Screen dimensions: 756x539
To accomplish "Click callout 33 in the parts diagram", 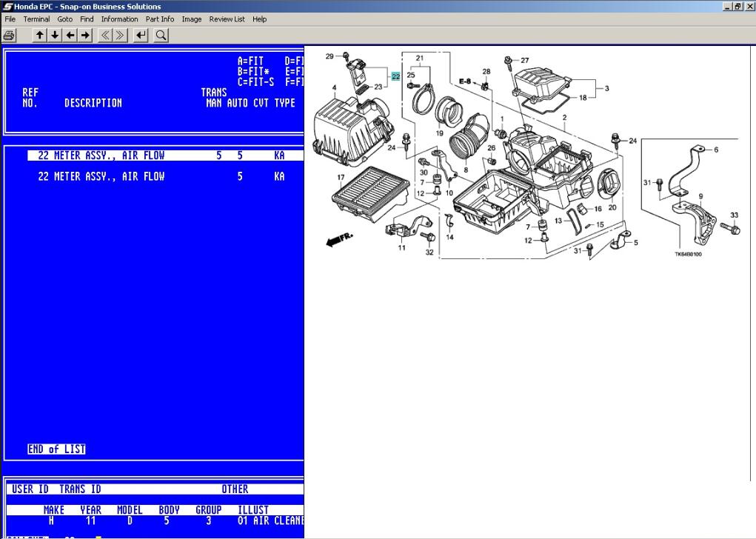I will click(735, 215).
